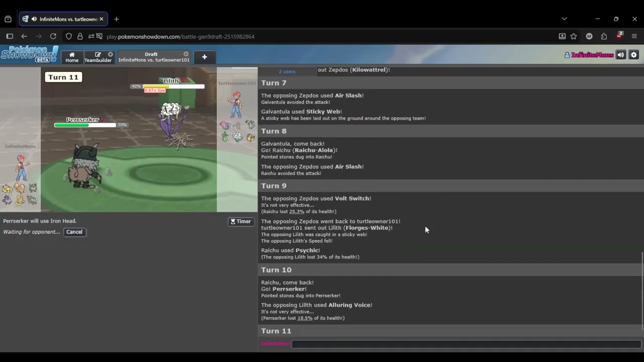Viewport: 644px width, 362px height.
Task: Click the turtleowner101 trainer avatar
Action: click(x=235, y=104)
